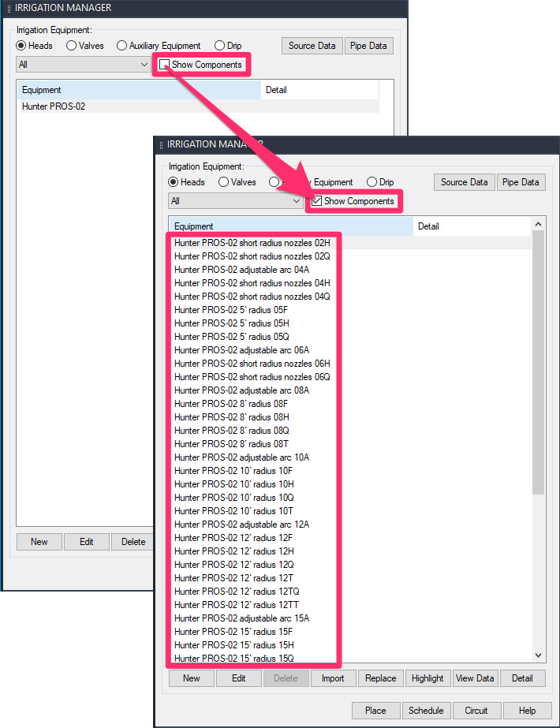Click the Circuit button
The height and width of the screenshot is (728, 560).
476,711
